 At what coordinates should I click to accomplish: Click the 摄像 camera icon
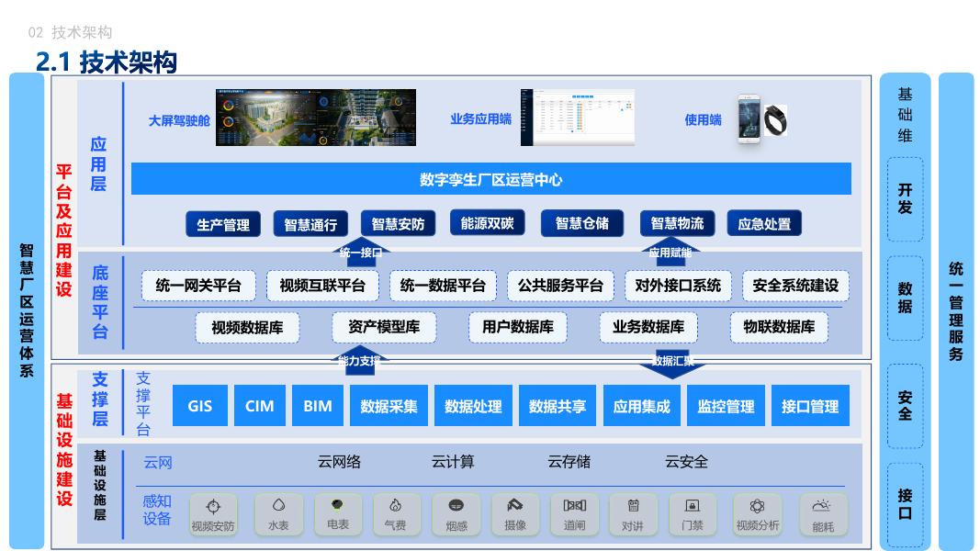(515, 515)
